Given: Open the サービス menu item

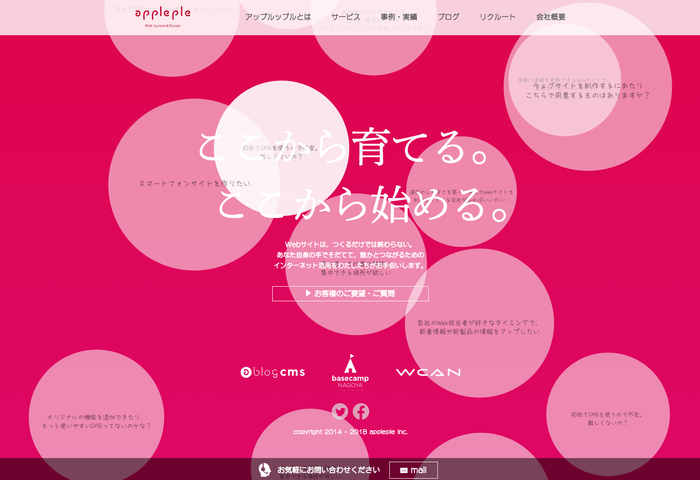Looking at the screenshot, I should pyautogui.click(x=346, y=17).
